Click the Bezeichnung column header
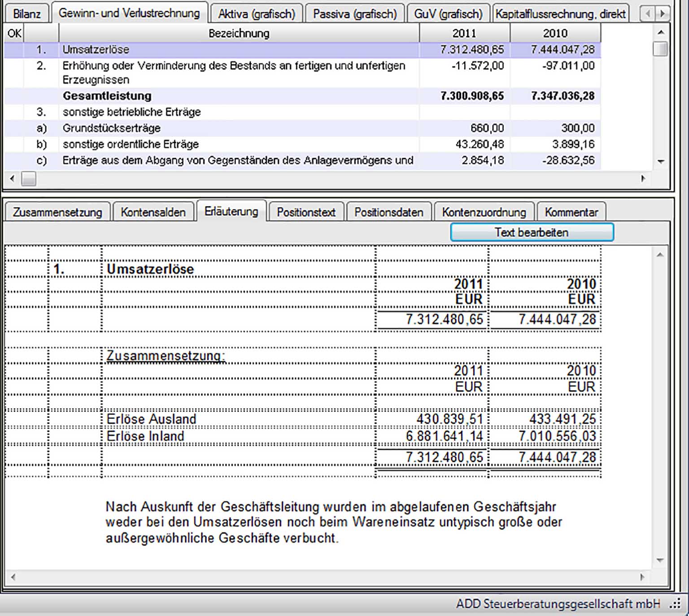This screenshot has width=689, height=616. pos(239,33)
